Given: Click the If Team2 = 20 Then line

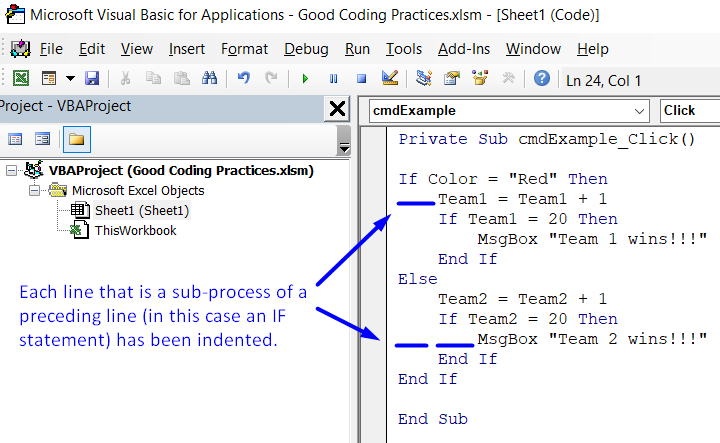Looking at the screenshot, I should [x=528, y=319].
